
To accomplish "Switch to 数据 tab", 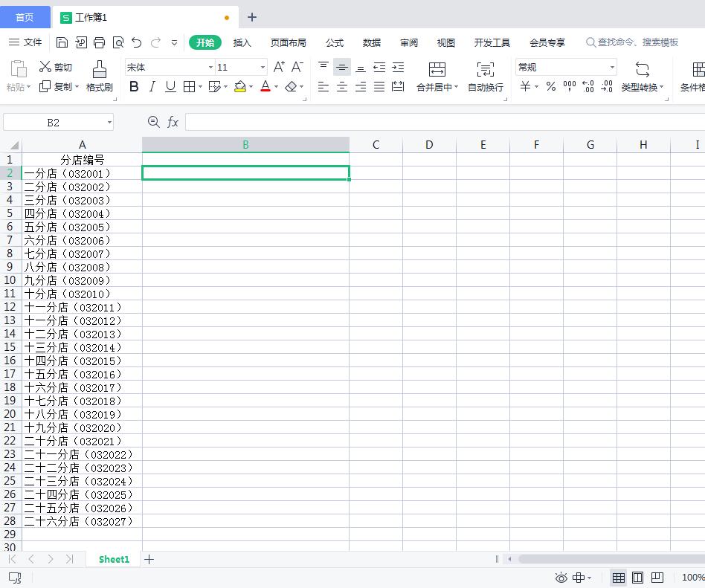I will pyautogui.click(x=372, y=42).
